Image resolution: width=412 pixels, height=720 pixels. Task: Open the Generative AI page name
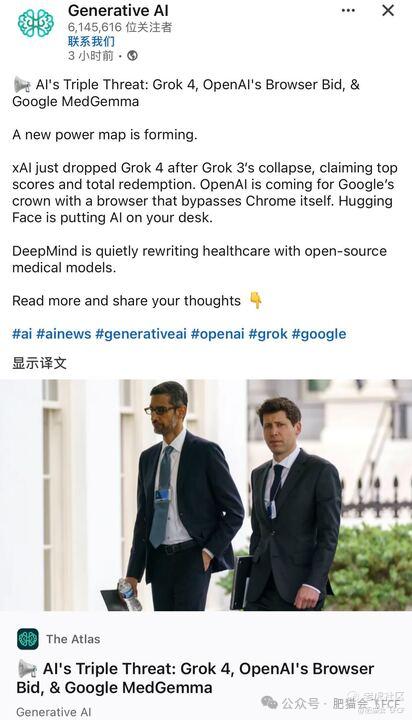pos(118,10)
